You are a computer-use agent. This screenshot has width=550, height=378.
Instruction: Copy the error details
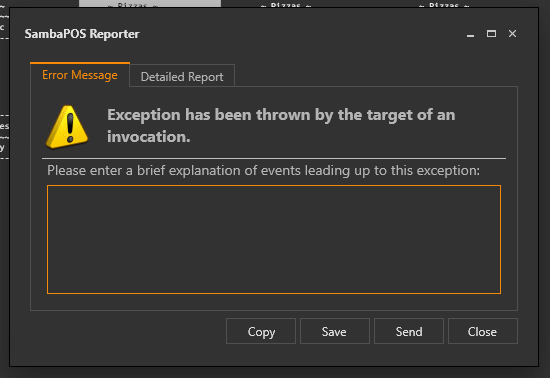(x=261, y=331)
